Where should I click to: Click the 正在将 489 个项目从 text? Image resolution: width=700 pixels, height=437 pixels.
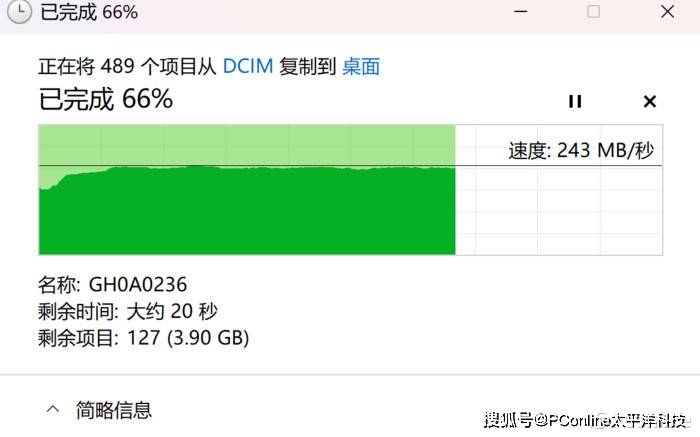[127, 67]
